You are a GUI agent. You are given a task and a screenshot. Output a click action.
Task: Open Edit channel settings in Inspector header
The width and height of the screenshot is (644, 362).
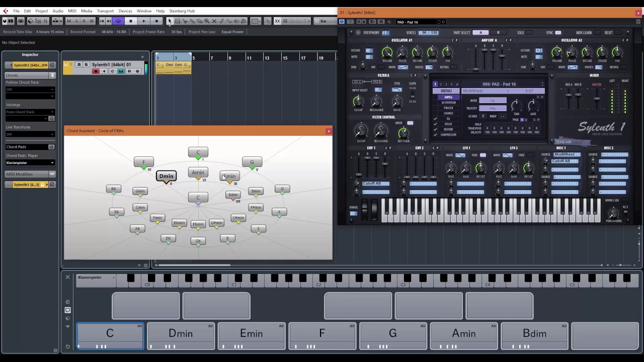(52, 65)
